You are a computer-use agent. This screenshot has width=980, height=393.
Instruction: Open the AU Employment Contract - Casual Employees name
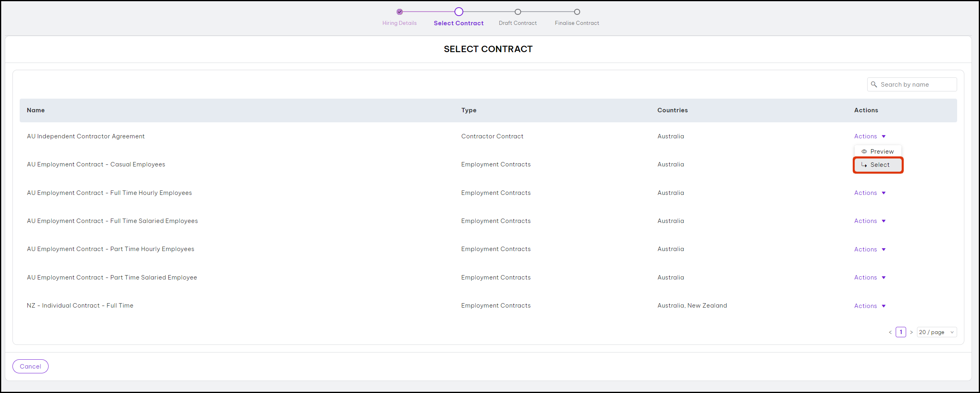click(x=96, y=164)
